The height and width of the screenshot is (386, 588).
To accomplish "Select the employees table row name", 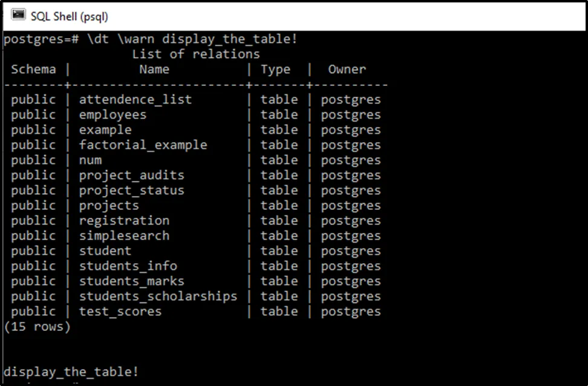I will click(113, 115).
